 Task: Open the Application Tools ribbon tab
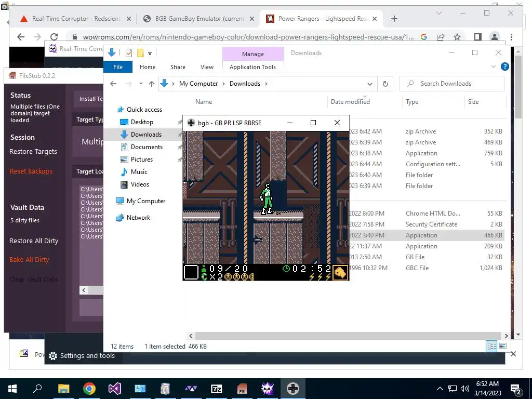[252, 67]
